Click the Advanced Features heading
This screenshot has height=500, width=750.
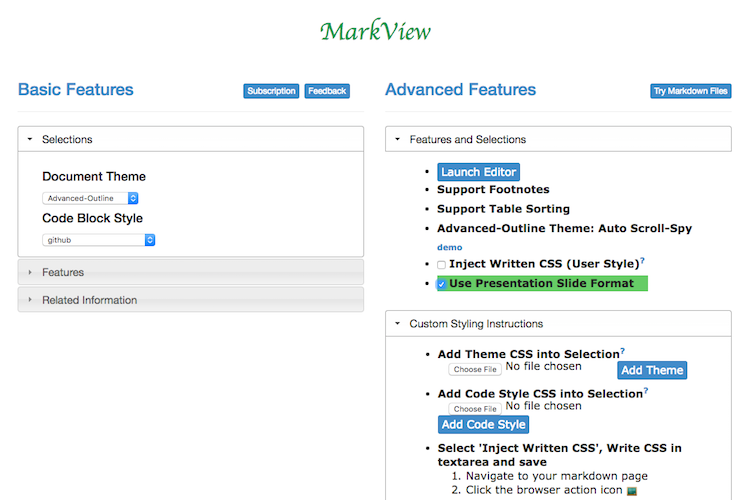(x=461, y=89)
